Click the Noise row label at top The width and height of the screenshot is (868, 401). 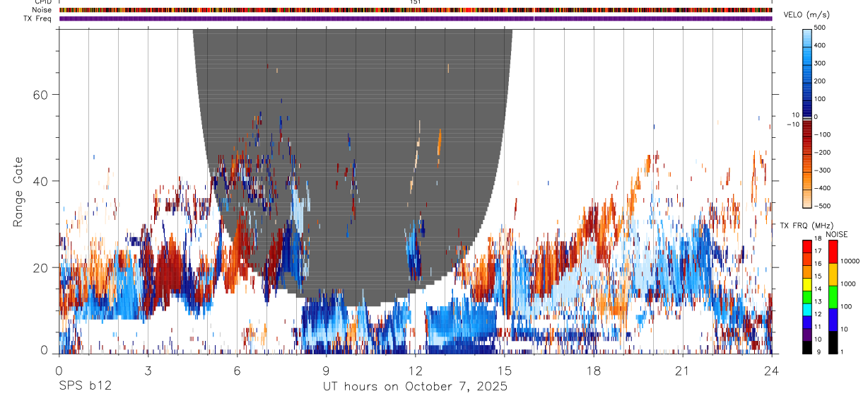point(42,10)
